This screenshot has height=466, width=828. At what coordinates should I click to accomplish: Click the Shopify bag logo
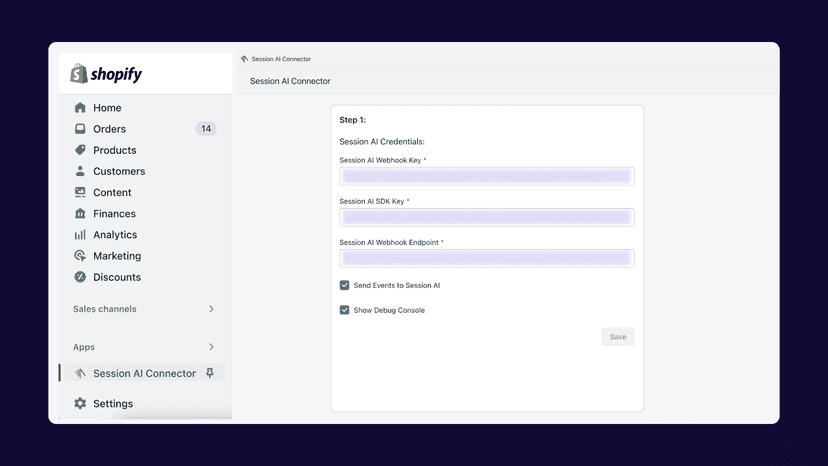pyautogui.click(x=79, y=73)
